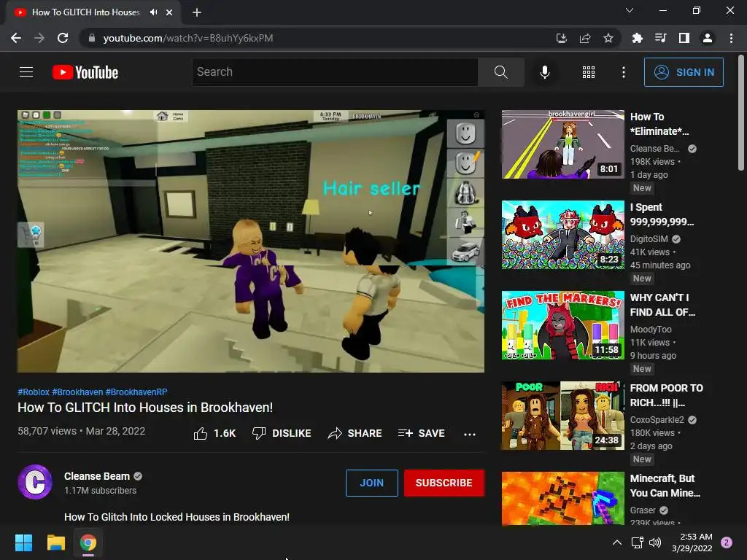Open the YouTube guide hamburger menu
The image size is (747, 560).
point(26,72)
